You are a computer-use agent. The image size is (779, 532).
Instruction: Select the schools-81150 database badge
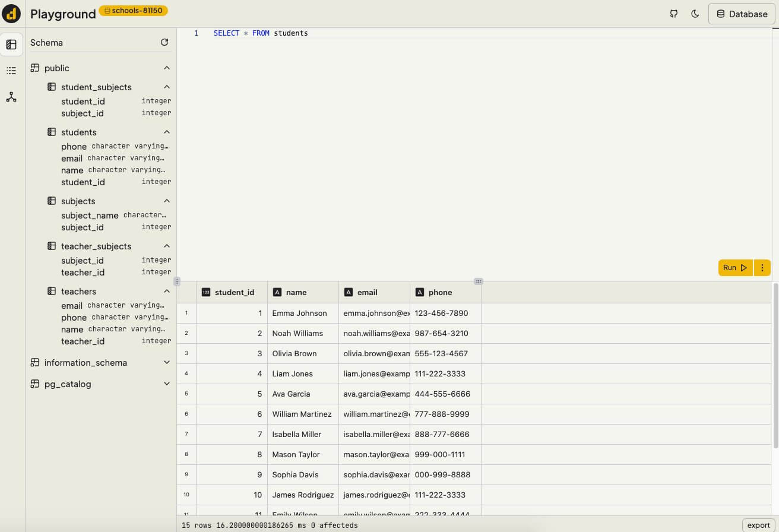[x=133, y=11]
